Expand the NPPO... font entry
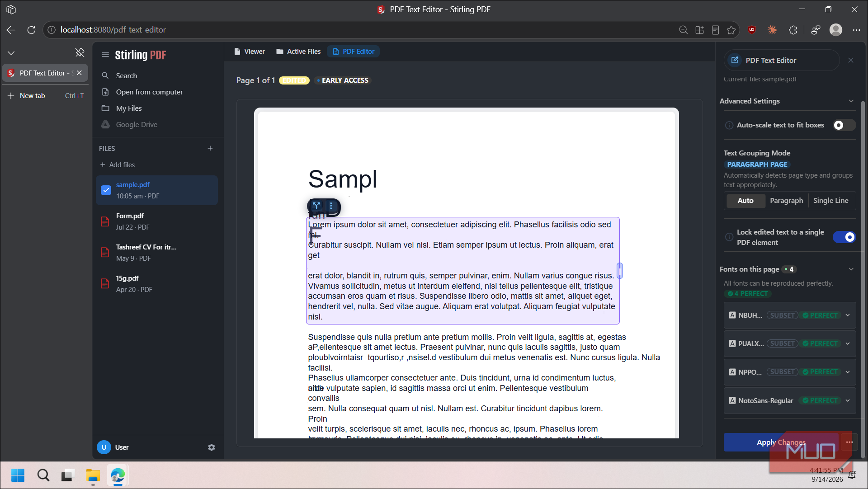Viewport: 868px width, 489px height. (x=848, y=372)
